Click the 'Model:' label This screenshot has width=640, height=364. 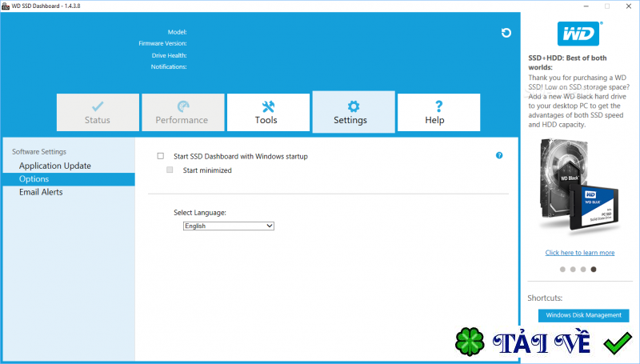(177, 32)
